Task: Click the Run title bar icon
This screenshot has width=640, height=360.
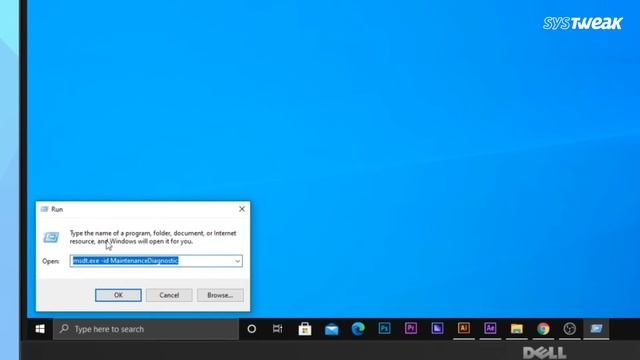Action: point(44,209)
